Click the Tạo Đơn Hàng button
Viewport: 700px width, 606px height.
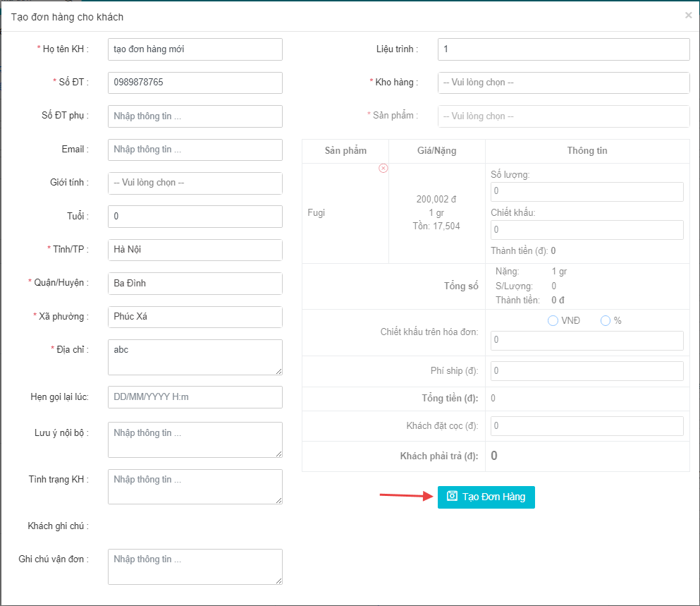[486, 497]
